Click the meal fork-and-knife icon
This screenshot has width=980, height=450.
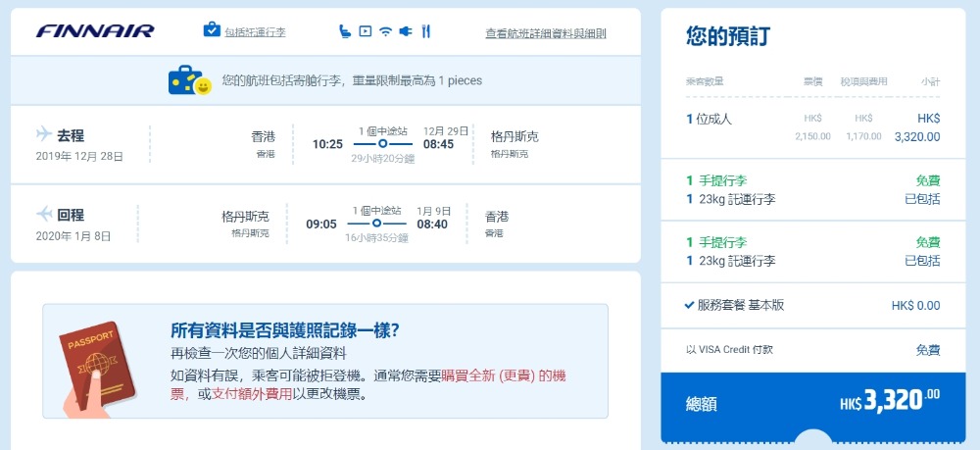(x=426, y=30)
